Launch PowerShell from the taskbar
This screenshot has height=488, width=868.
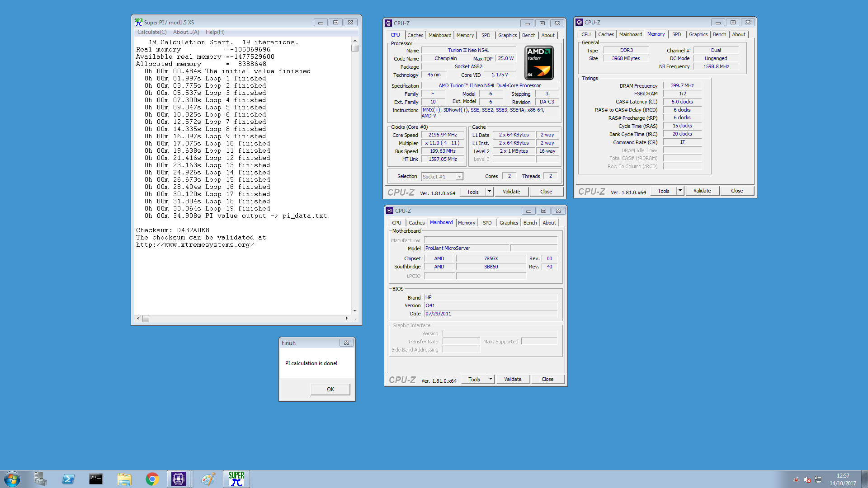pyautogui.click(x=68, y=479)
